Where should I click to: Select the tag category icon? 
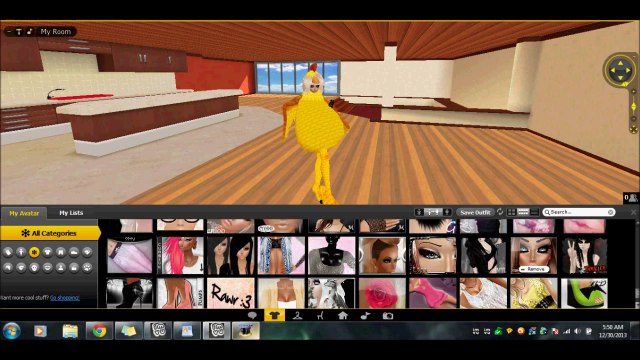(8, 252)
